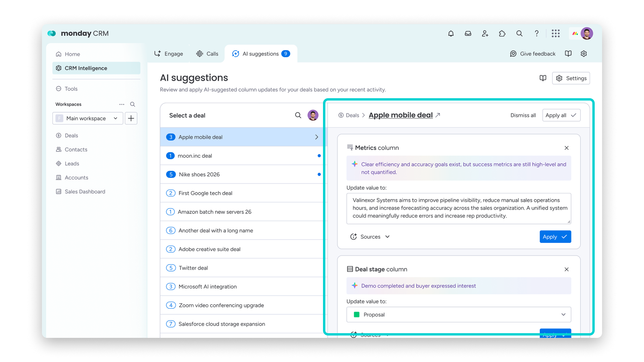This screenshot has width=644, height=362.
Task: Open the user profile avatar menu
Action: pyautogui.click(x=587, y=34)
